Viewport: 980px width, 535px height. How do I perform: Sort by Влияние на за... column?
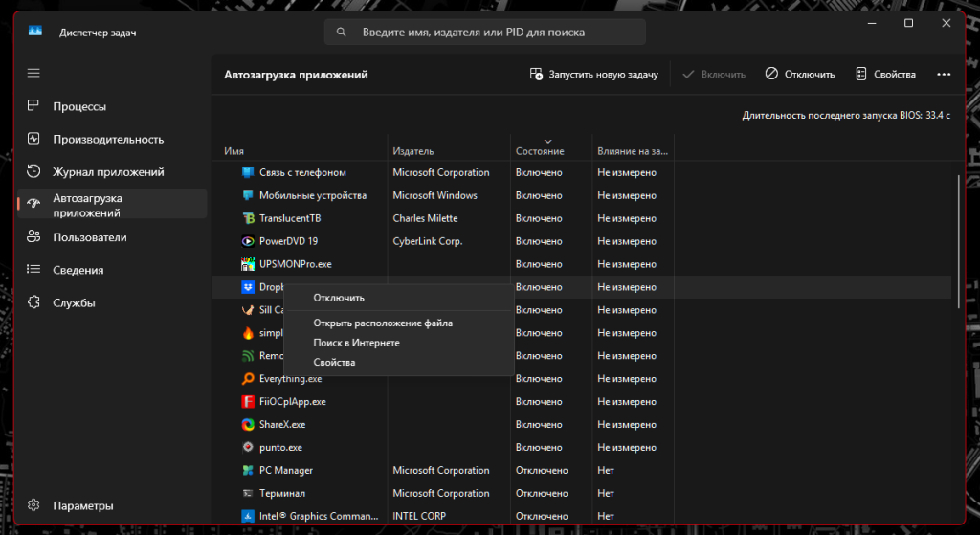632,151
